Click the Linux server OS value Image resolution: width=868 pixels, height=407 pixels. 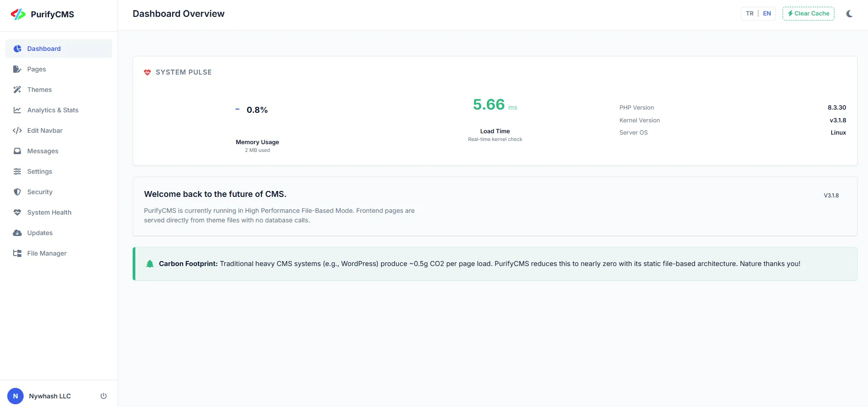838,133
